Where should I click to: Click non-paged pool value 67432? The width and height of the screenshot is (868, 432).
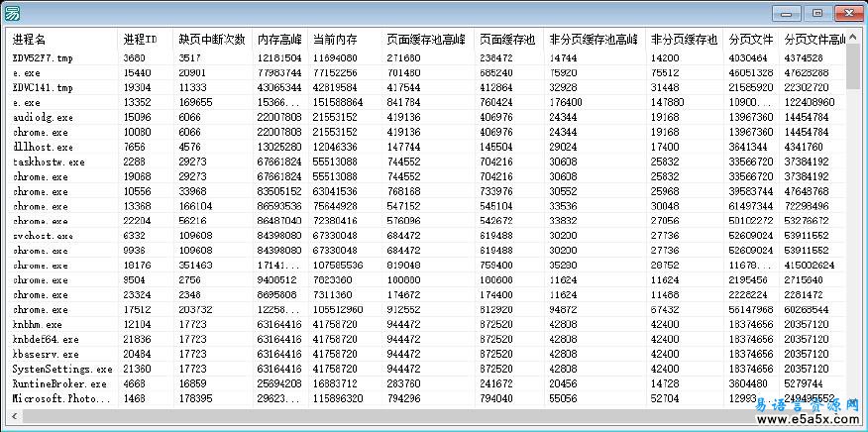(665, 309)
